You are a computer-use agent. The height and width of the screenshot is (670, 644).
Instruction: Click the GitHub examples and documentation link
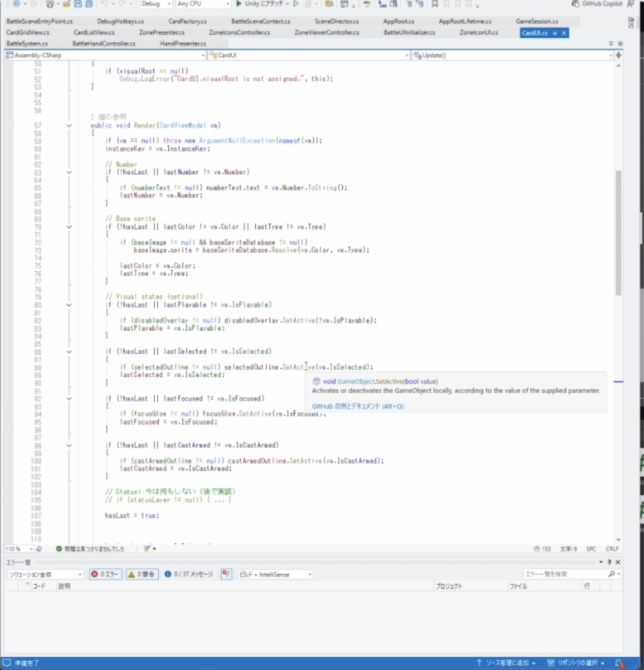357,406
